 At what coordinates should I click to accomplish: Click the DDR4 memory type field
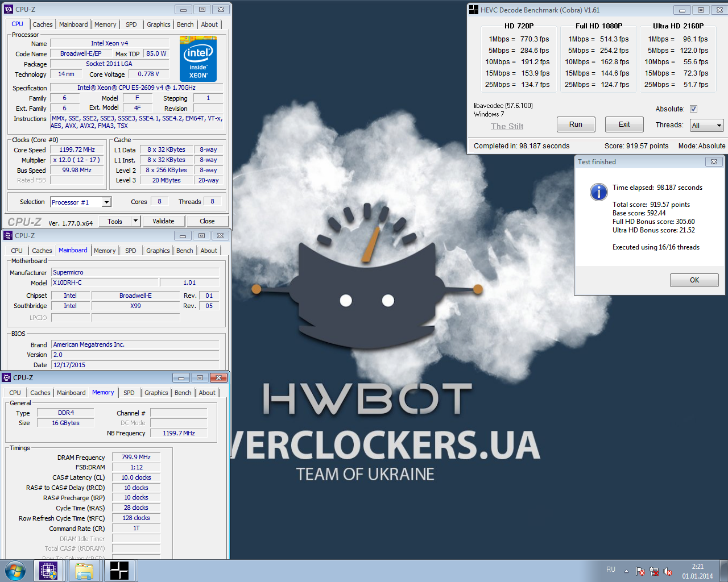click(x=66, y=413)
